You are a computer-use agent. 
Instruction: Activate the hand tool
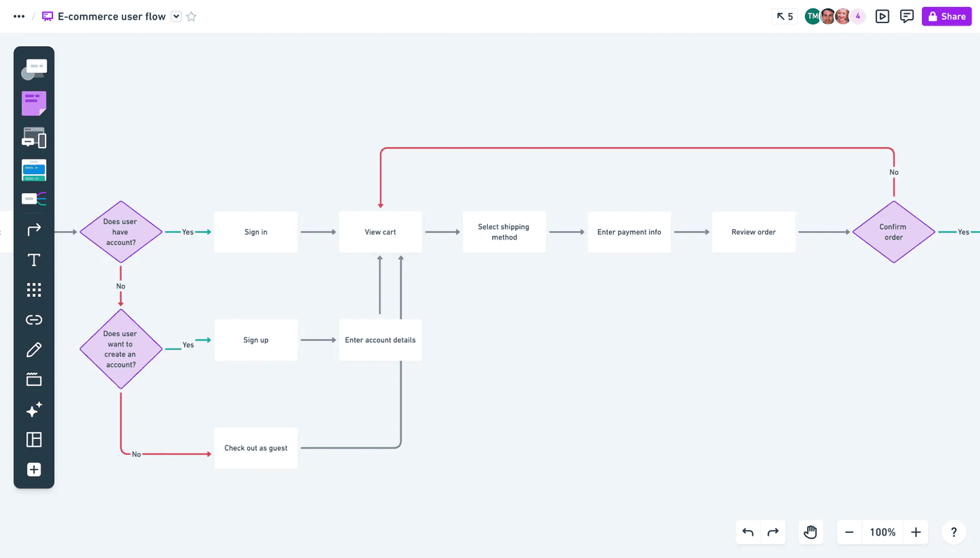click(x=810, y=532)
